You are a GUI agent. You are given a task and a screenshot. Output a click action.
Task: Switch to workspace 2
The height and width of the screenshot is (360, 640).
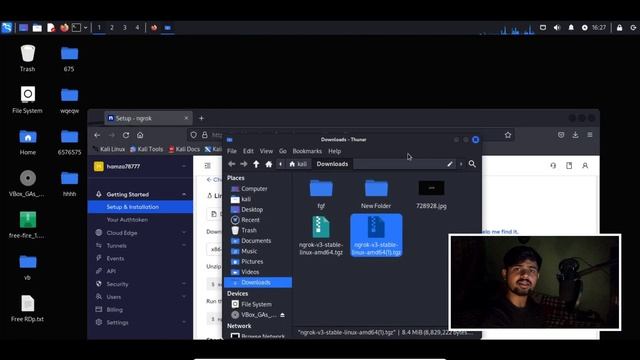point(112,28)
